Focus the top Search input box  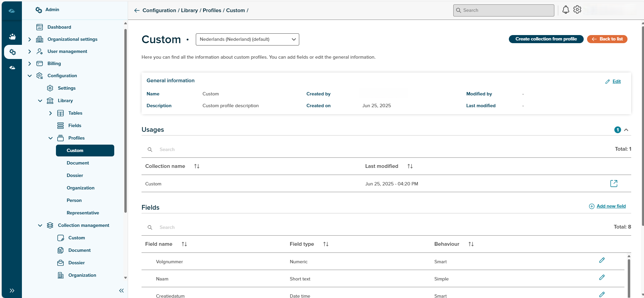503,10
